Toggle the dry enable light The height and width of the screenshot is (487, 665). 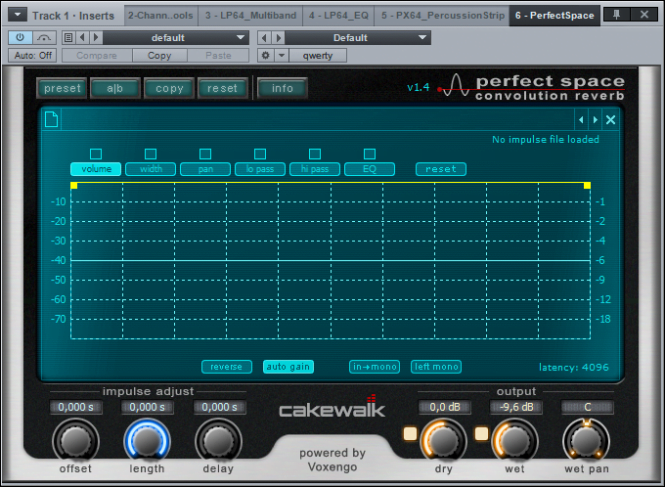point(410,434)
